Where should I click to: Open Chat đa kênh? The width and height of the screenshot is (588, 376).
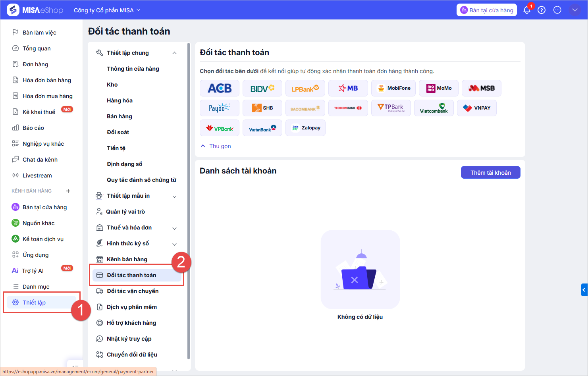coord(40,160)
